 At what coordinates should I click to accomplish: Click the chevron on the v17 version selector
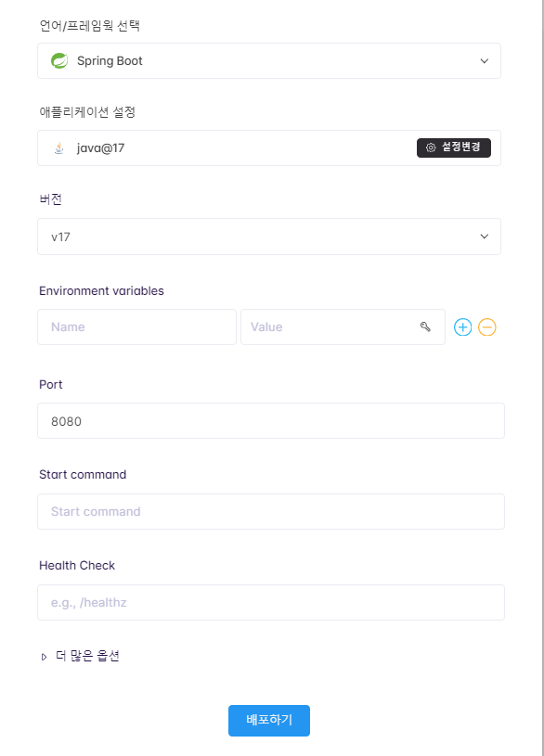[x=484, y=237]
